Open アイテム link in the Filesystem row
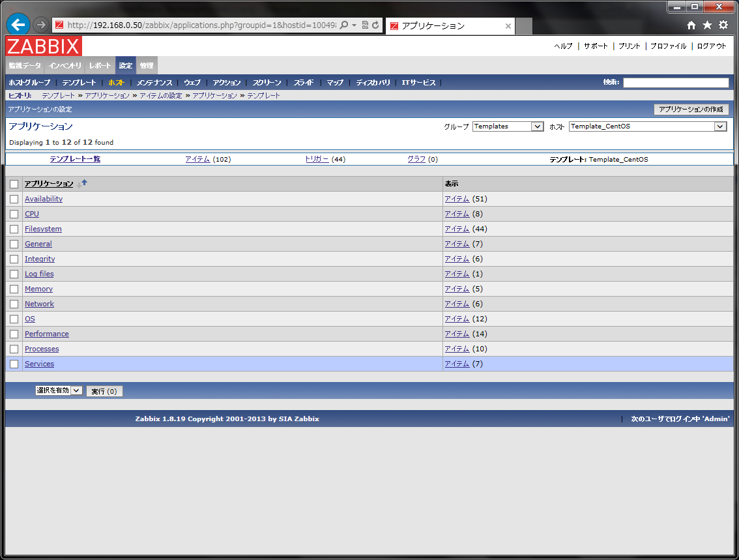 (x=457, y=229)
